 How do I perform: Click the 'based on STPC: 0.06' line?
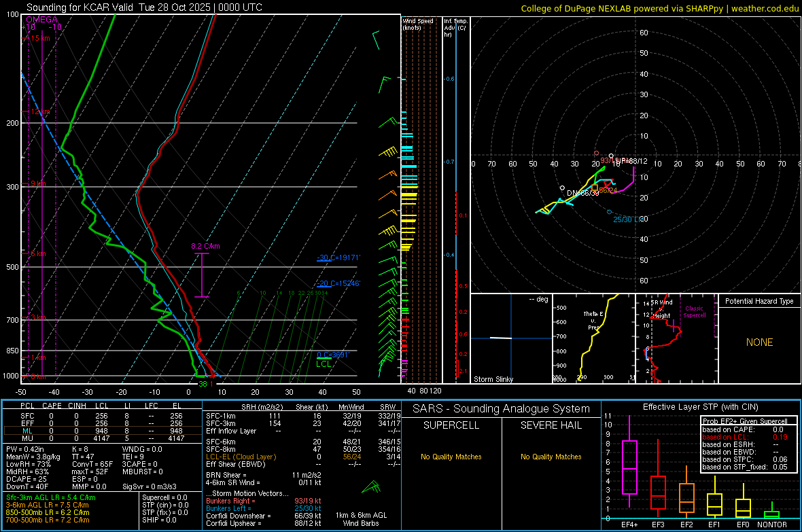(x=745, y=459)
